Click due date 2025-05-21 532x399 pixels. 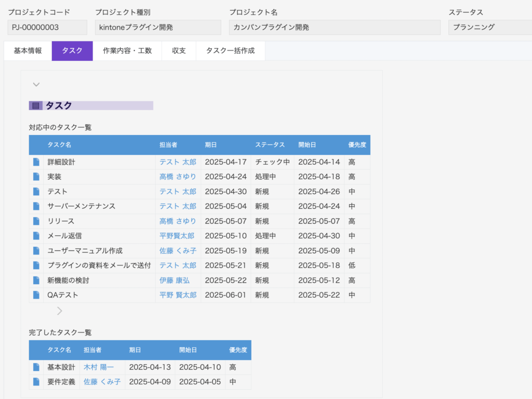tap(225, 265)
